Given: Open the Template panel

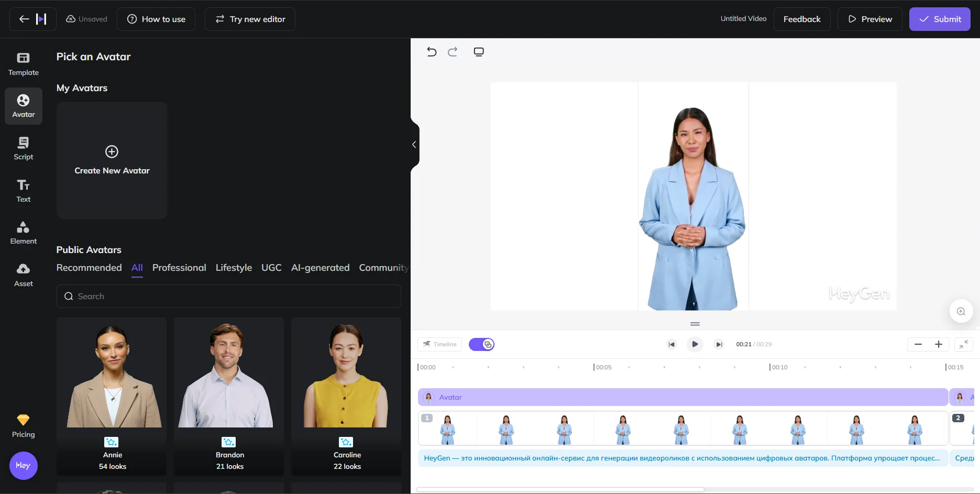Looking at the screenshot, I should [x=24, y=64].
